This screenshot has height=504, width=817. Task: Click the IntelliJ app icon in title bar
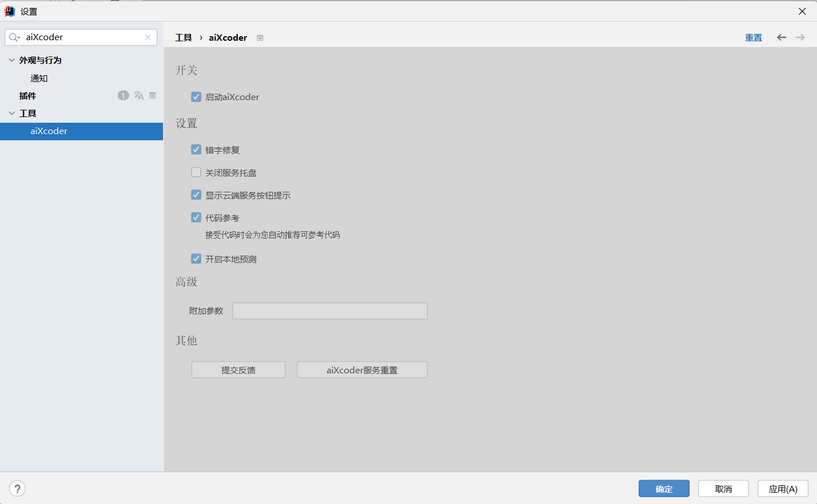10,11
